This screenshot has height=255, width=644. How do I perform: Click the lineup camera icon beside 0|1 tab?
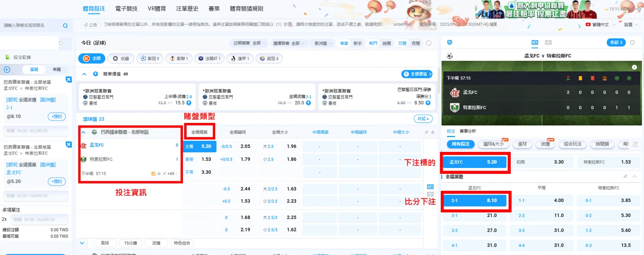pos(548,43)
